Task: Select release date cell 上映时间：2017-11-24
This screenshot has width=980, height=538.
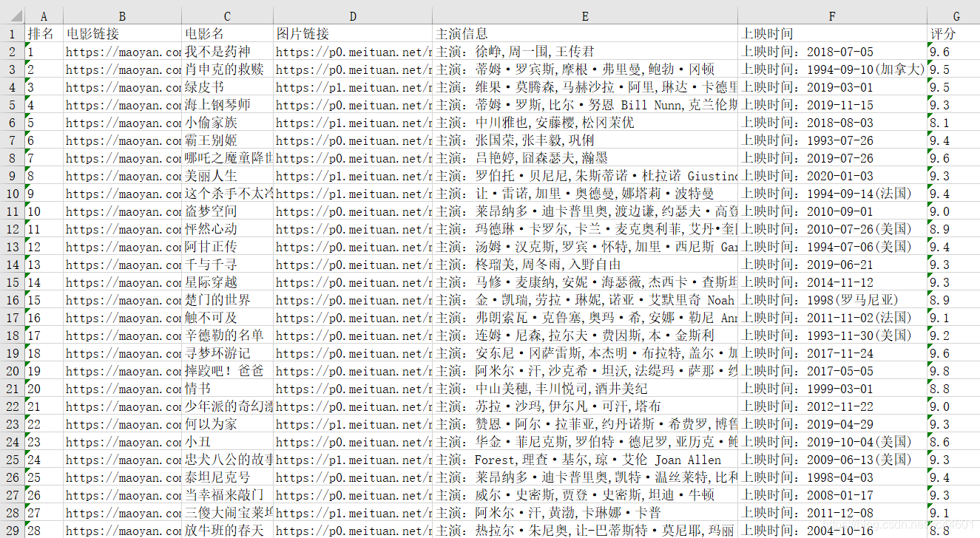Action: coord(832,353)
